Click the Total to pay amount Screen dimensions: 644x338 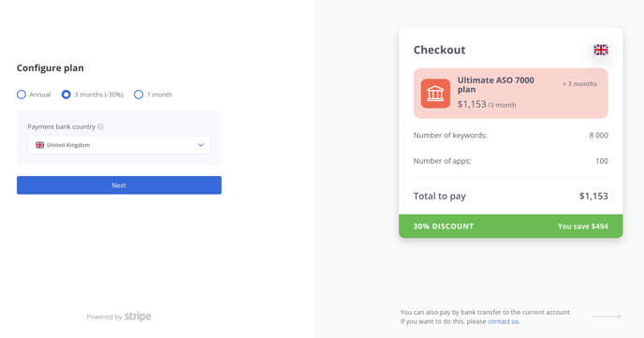tap(593, 196)
